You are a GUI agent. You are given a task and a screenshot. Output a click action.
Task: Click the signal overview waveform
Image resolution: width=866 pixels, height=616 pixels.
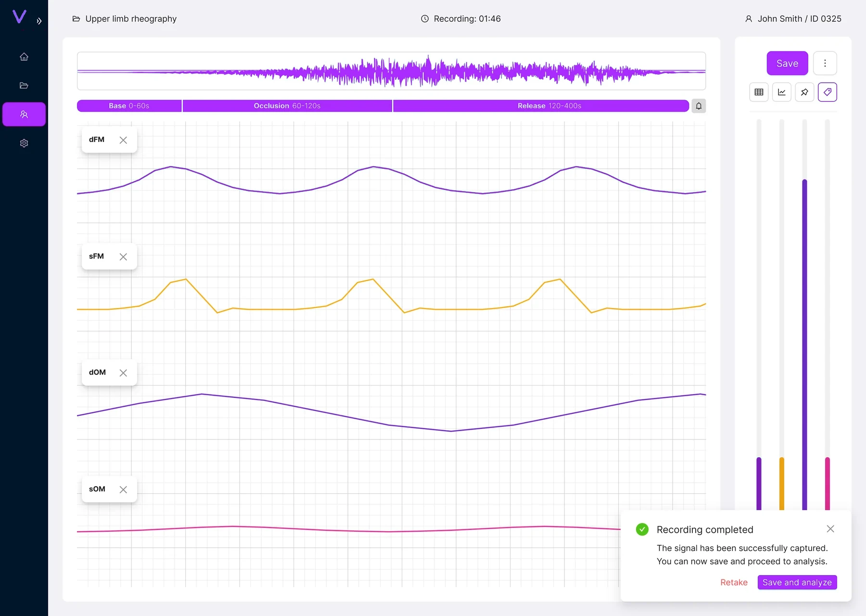coord(391,71)
